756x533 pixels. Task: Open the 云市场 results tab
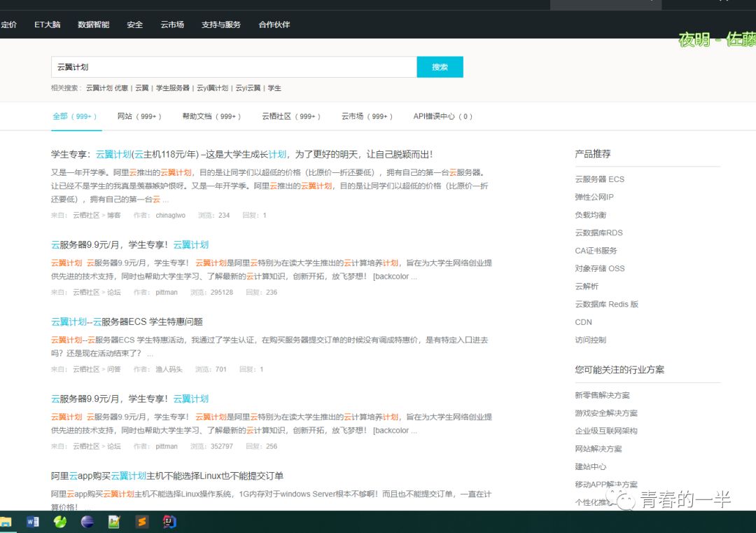pyautogui.click(x=367, y=116)
